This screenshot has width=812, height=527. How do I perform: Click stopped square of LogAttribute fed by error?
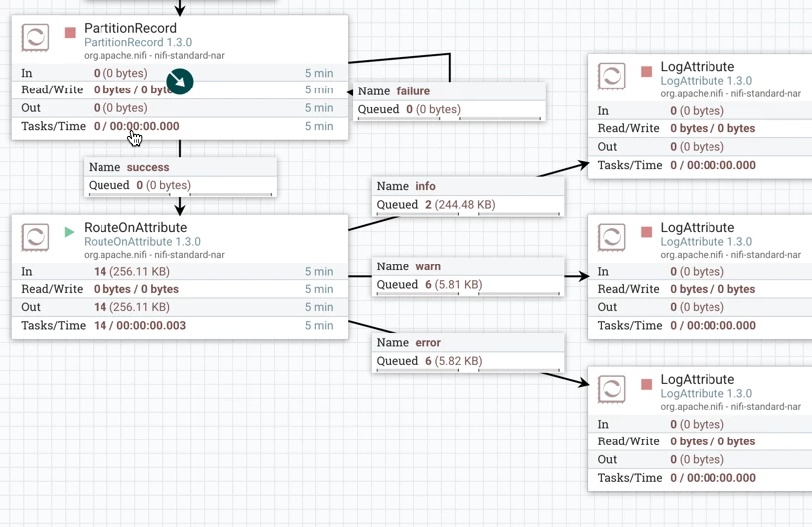point(646,384)
